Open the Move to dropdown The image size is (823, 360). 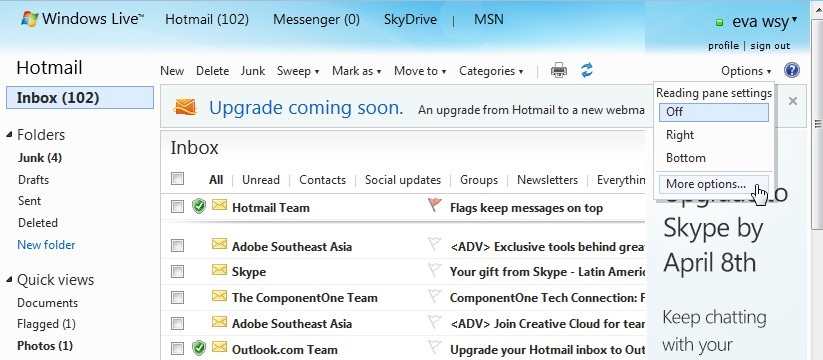[x=420, y=71]
